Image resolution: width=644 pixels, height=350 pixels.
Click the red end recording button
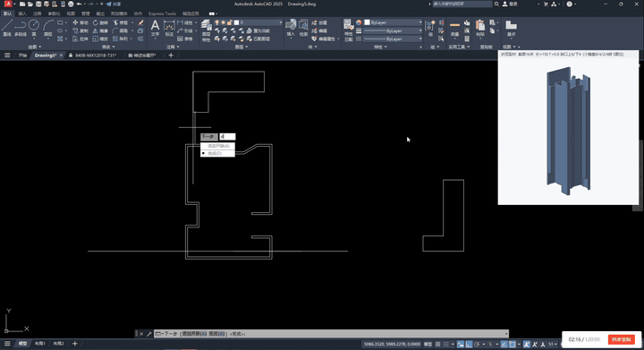tap(622, 339)
